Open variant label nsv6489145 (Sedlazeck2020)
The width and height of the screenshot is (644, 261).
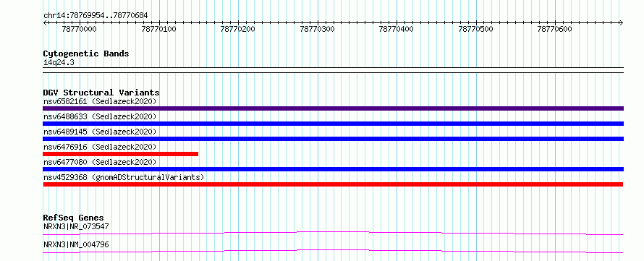coord(100,132)
